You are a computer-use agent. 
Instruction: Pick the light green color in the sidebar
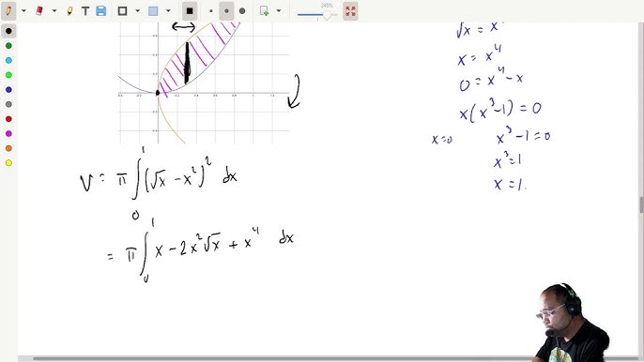pyautogui.click(x=8, y=75)
